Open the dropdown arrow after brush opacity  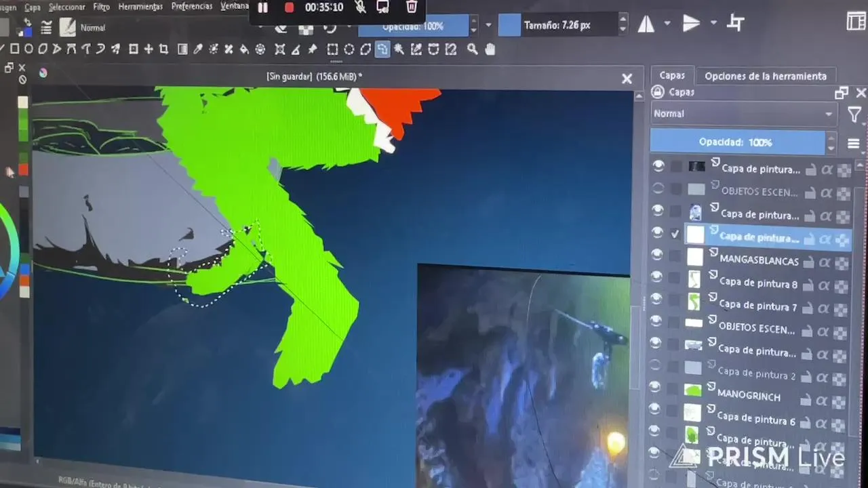(x=489, y=26)
